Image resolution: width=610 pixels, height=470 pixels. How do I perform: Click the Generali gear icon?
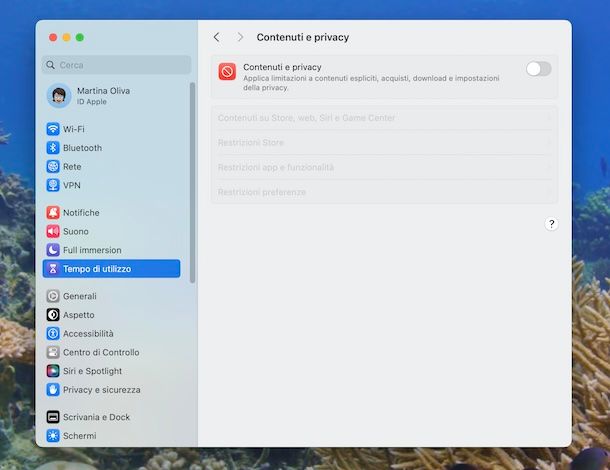pos(53,296)
